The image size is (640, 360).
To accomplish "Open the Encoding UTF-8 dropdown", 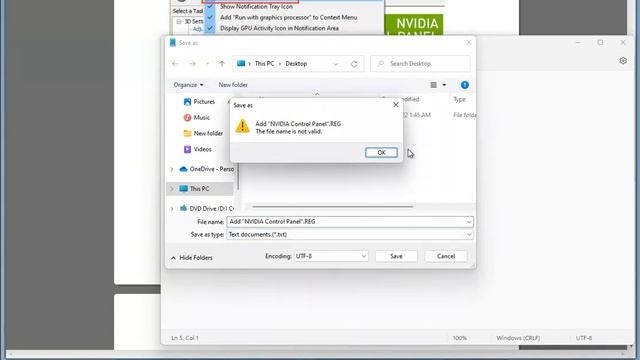I will [x=331, y=256].
